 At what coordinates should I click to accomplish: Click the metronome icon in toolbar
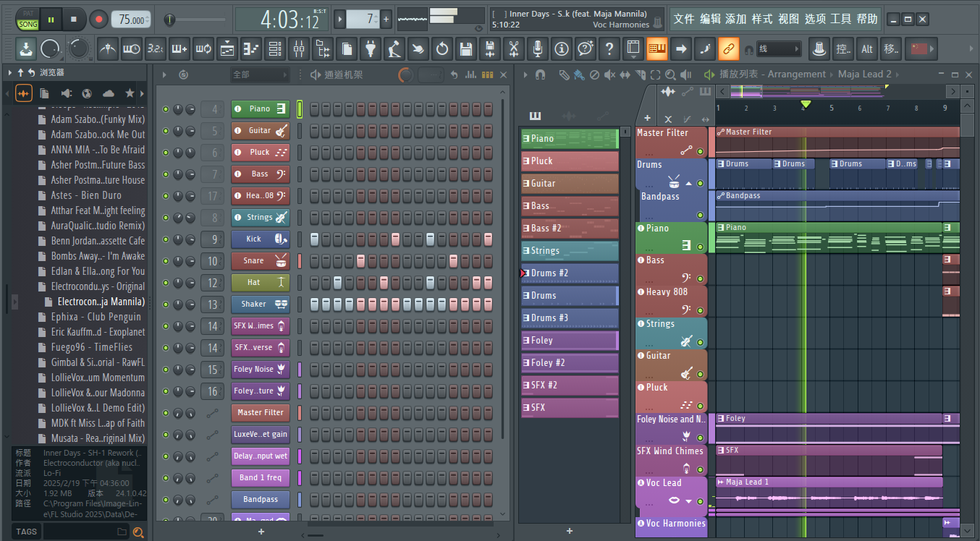pyautogui.click(x=108, y=49)
